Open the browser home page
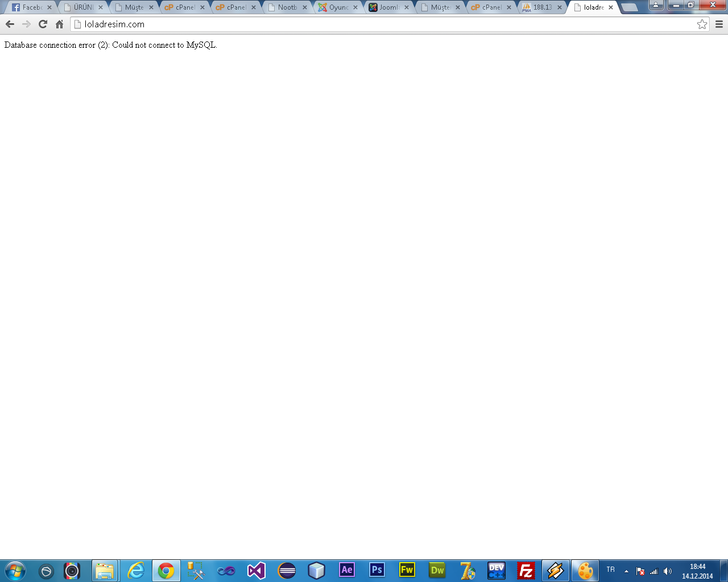Viewport: 728px width, 582px height. pyautogui.click(x=59, y=24)
